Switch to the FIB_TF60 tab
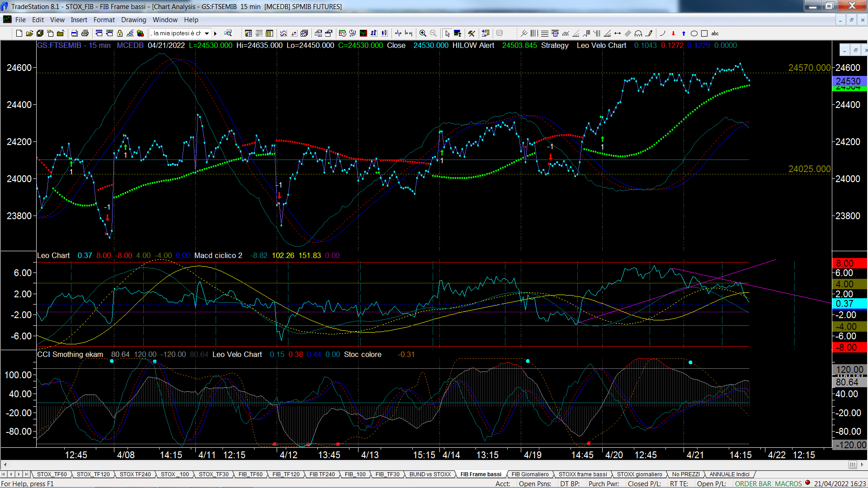Viewport: 868px width, 488px height. (250, 474)
